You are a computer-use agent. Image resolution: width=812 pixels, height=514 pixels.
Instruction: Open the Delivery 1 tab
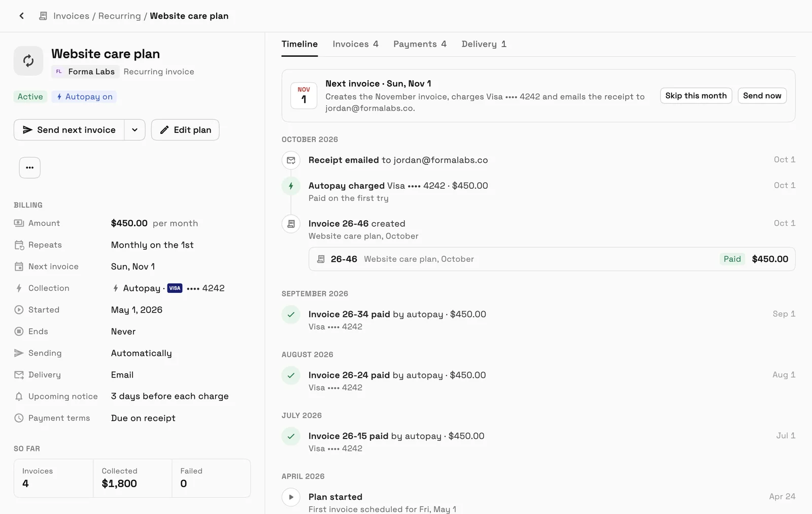click(484, 44)
